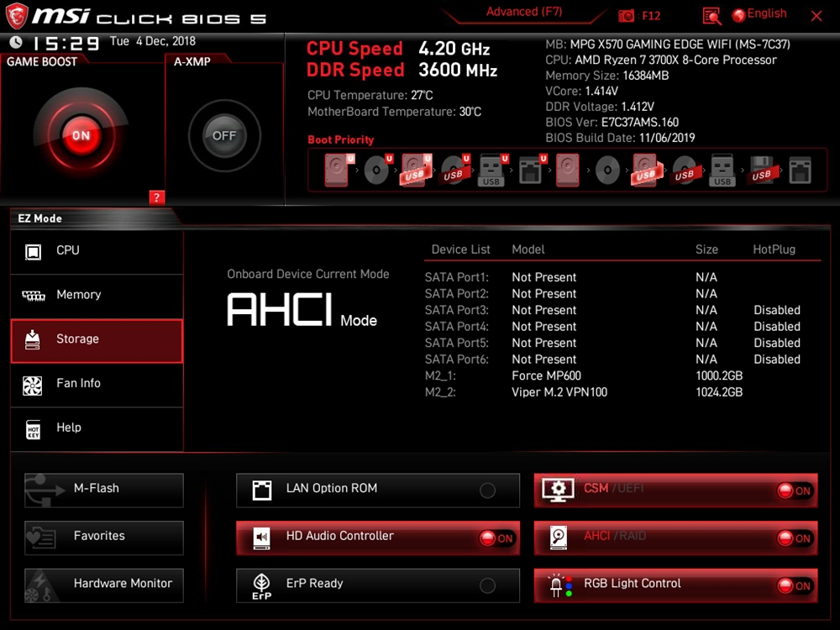Click SATA Port5 HotPlug Disabled value

tap(777, 343)
